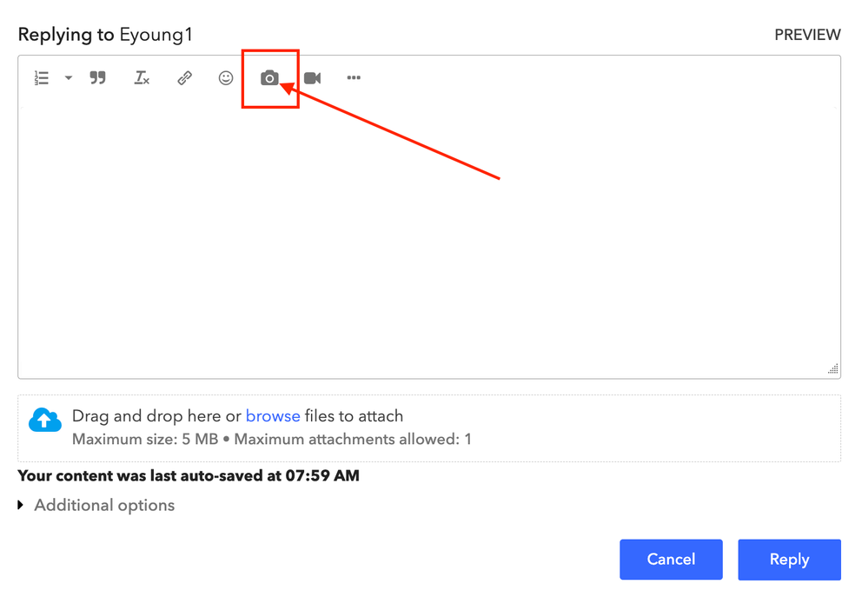Click the cloud upload icon

click(45, 421)
